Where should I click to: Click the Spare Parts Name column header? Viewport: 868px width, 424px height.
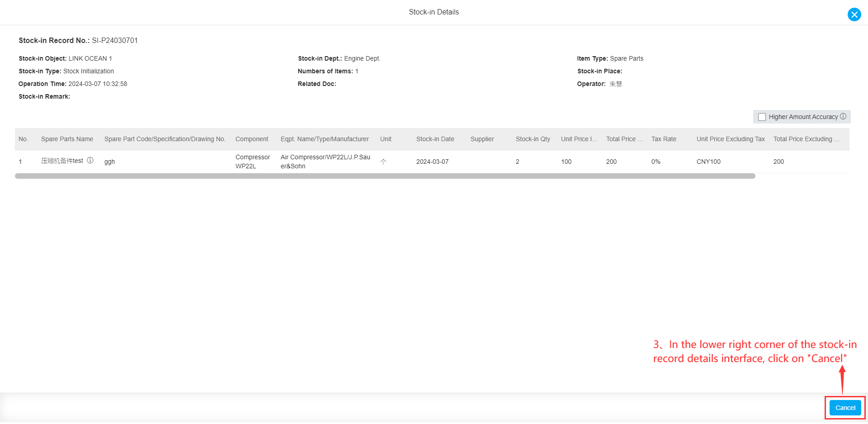tap(67, 139)
